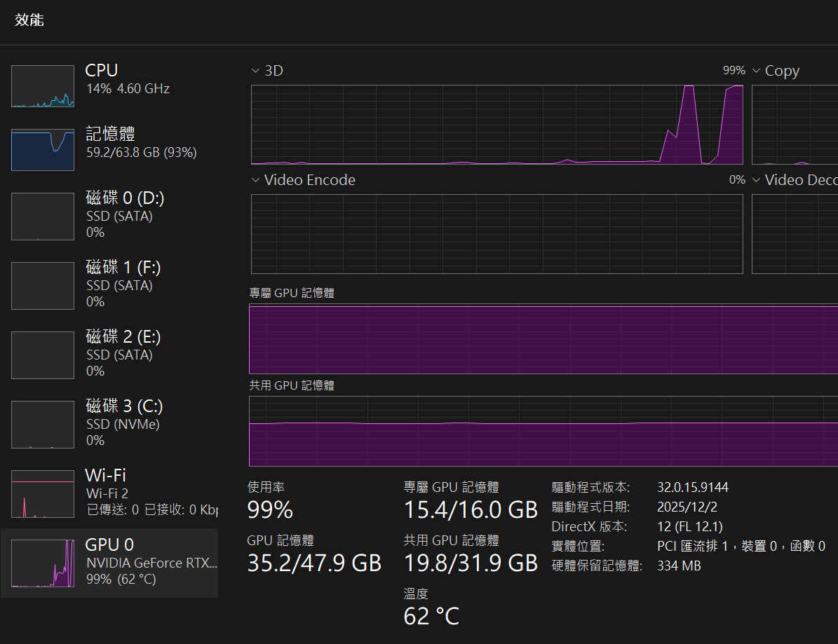Click the memory usage thumbnail graph
The height and width of the screenshot is (644, 838).
pos(43,149)
